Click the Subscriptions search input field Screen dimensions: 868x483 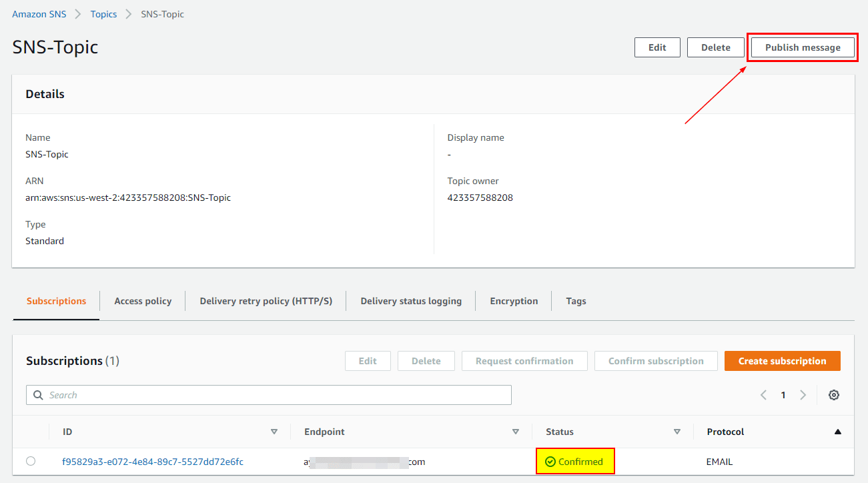click(274, 395)
